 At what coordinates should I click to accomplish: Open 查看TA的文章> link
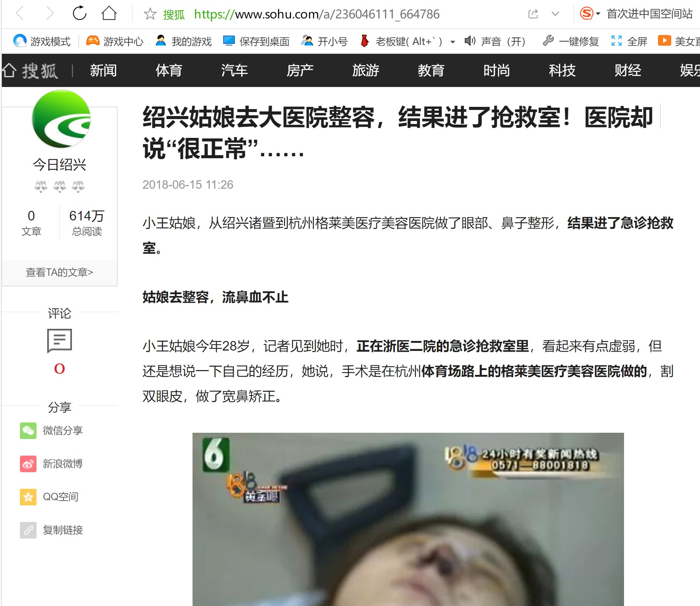coord(59,272)
